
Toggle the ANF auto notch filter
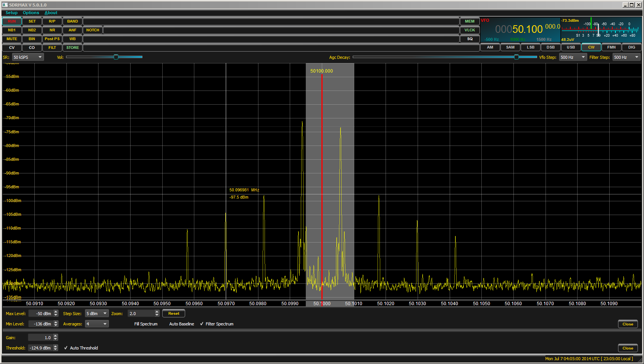tap(73, 30)
